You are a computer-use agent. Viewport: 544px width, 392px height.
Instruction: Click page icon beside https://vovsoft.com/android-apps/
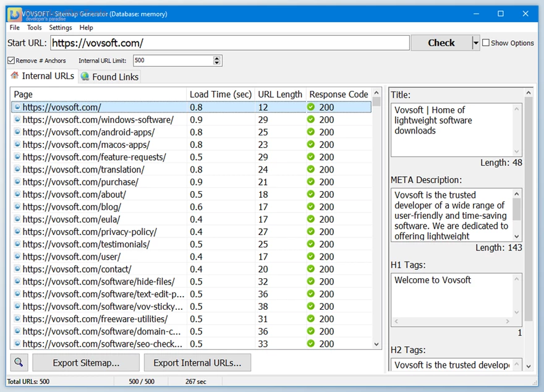click(x=17, y=132)
